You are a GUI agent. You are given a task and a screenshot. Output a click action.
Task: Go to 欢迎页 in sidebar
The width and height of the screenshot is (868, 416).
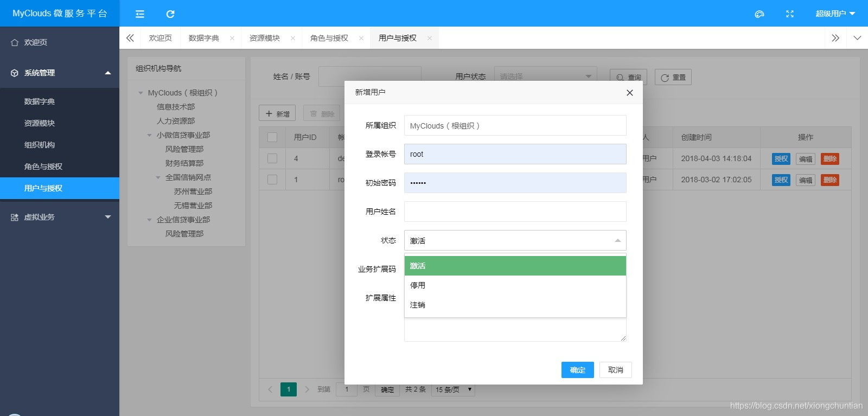coord(60,42)
